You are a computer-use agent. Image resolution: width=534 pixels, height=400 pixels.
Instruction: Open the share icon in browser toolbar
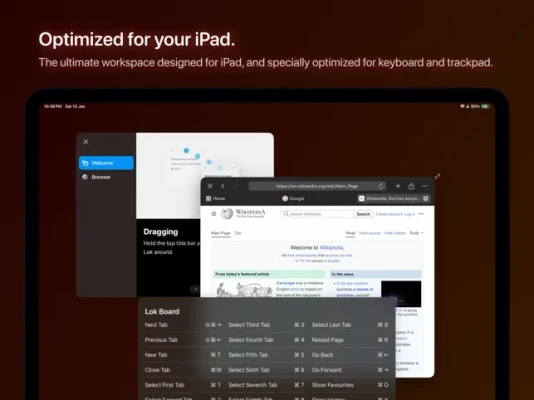pyautogui.click(x=411, y=186)
